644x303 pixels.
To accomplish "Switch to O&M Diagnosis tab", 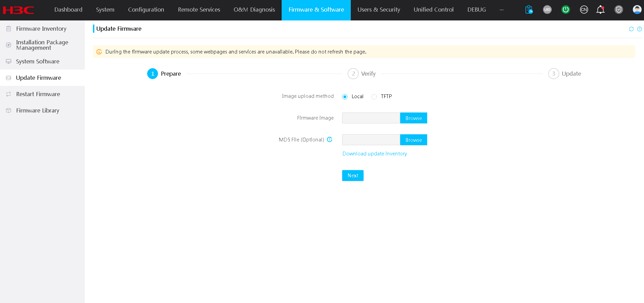I will tap(254, 10).
